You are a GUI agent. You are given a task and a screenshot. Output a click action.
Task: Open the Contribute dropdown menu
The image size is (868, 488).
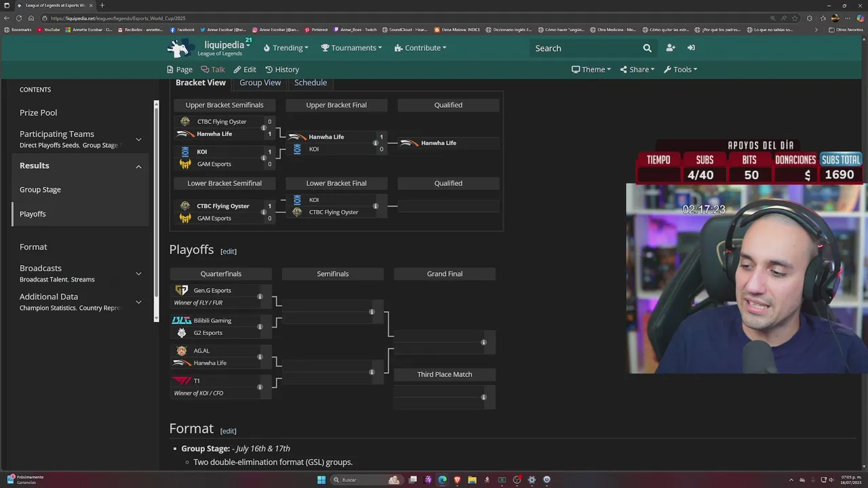coord(420,48)
